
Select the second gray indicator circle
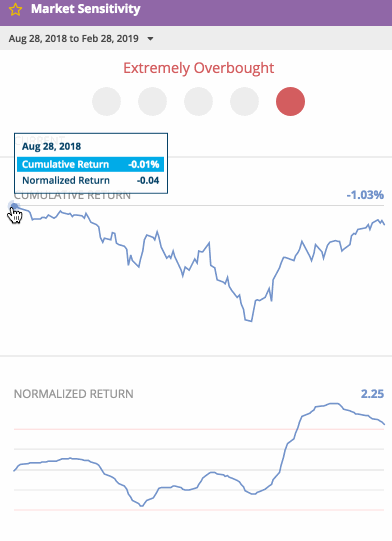(x=153, y=101)
